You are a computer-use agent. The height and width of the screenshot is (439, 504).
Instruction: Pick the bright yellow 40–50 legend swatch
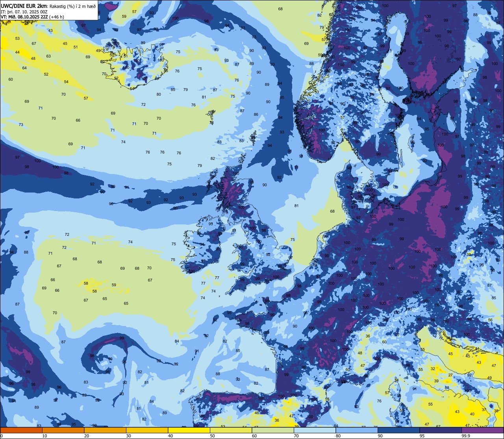pyautogui.click(x=189, y=430)
